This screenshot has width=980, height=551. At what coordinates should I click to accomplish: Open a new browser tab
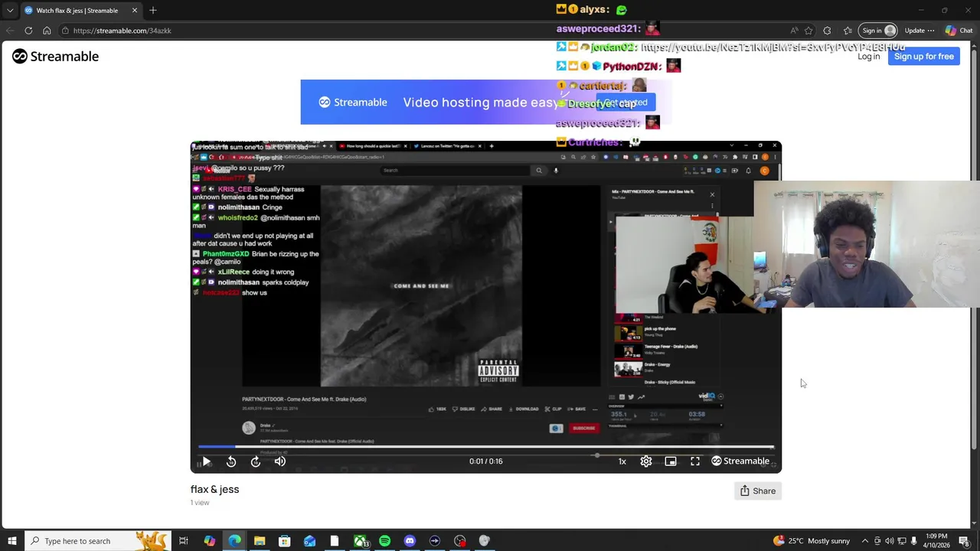pyautogui.click(x=153, y=11)
